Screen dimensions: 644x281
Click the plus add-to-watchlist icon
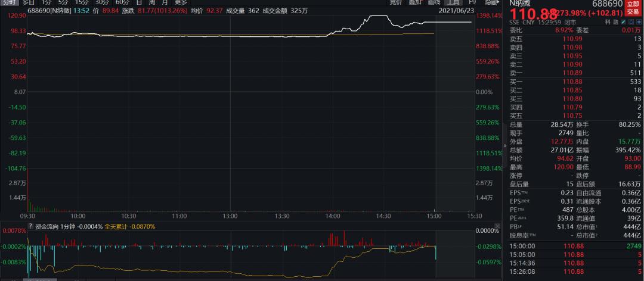click(639, 22)
